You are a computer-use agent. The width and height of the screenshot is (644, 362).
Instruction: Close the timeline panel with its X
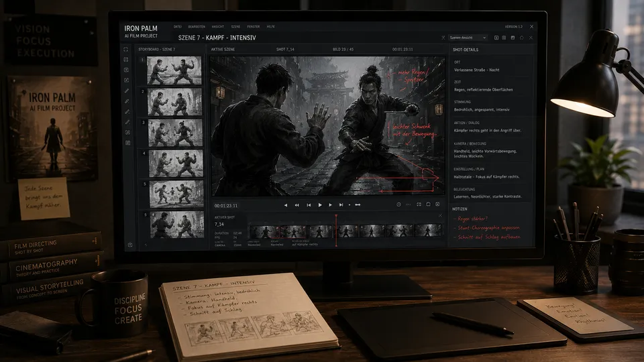pos(440,215)
